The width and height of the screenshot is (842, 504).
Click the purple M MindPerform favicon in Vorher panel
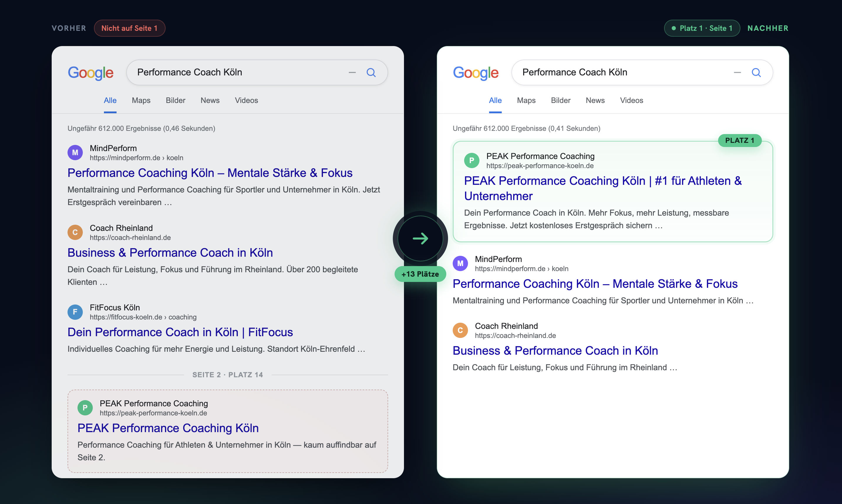click(x=75, y=153)
